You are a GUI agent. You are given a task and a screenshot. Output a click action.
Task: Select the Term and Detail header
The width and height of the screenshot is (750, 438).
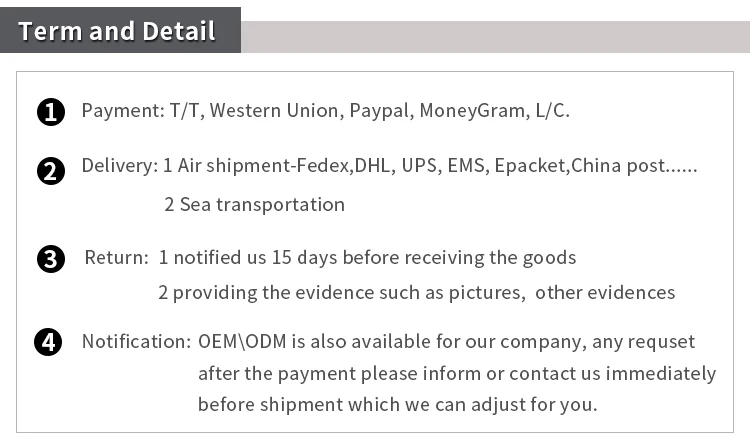[117, 31]
